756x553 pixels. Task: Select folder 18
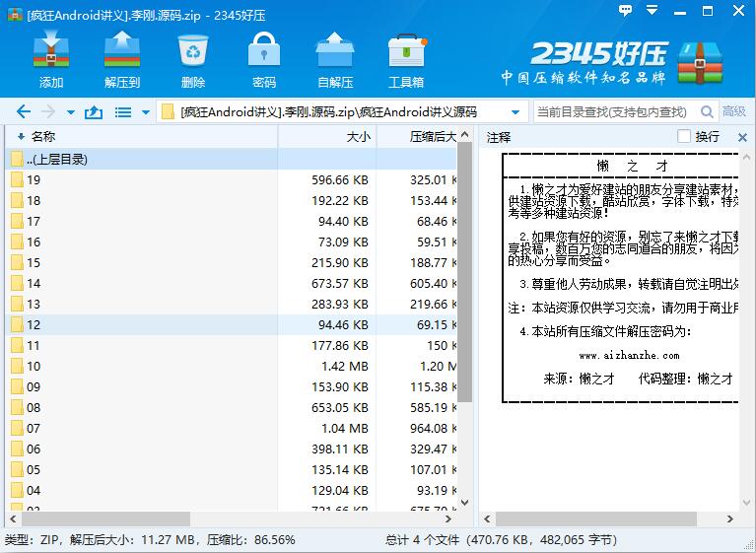(232, 200)
